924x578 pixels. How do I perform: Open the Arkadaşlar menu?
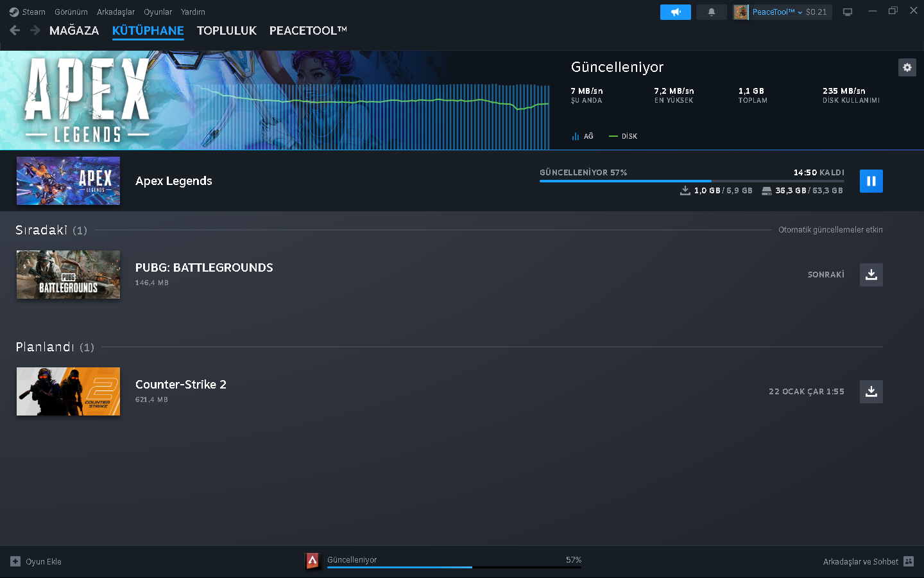(x=116, y=12)
